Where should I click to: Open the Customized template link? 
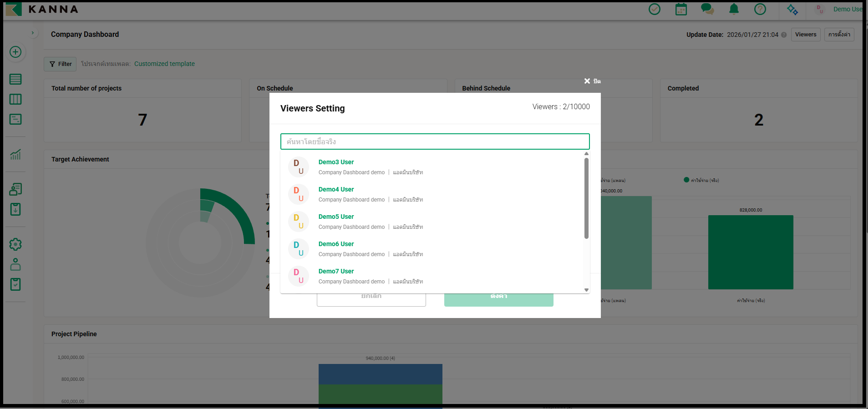tap(164, 64)
